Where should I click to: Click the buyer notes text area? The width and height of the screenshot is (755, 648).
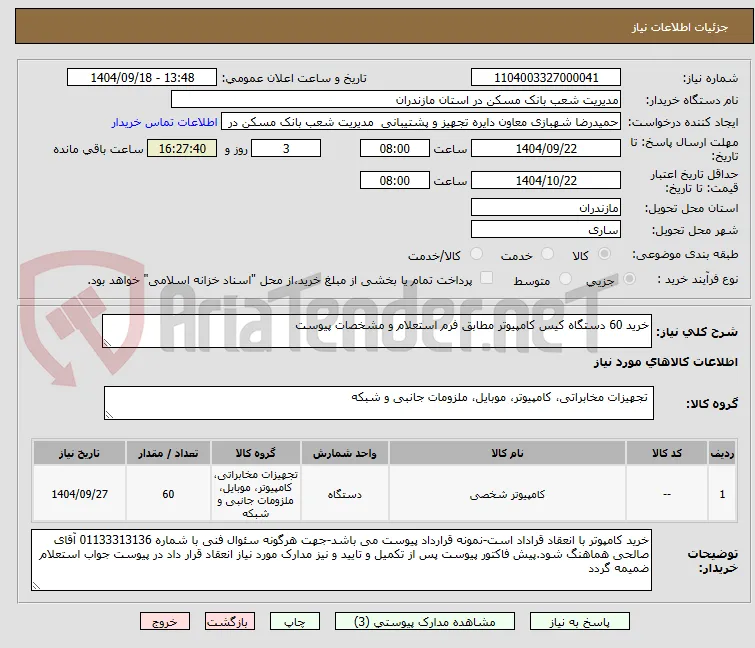click(x=341, y=560)
